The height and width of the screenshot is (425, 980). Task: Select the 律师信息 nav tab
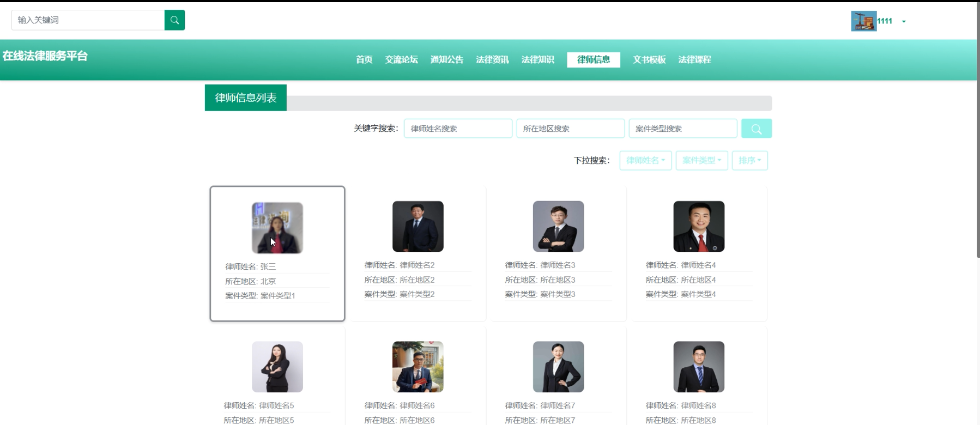(x=594, y=59)
